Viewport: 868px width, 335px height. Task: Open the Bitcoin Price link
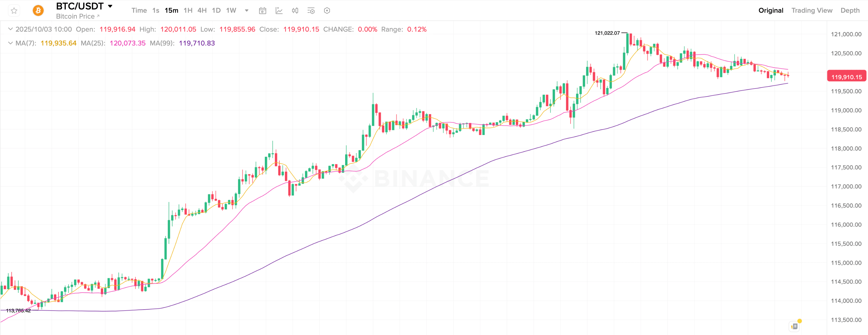point(77,16)
